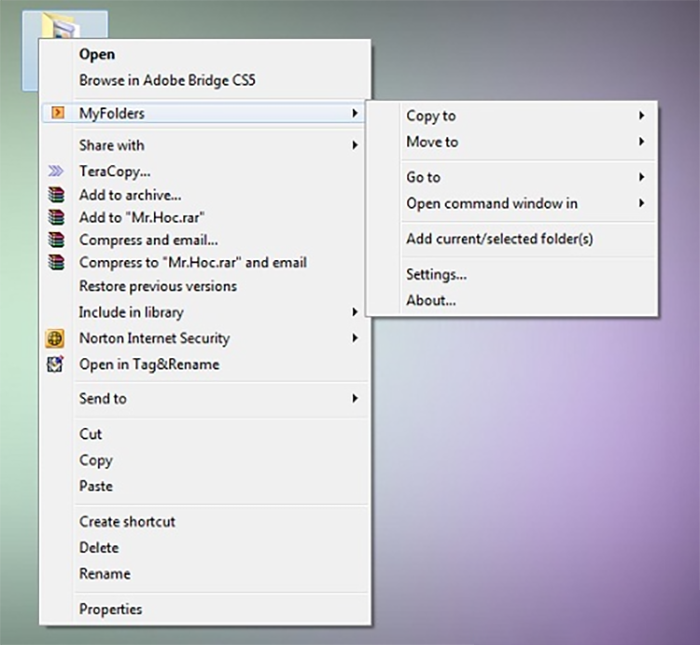700x645 pixels.
Task: Choose Delete from the context menu
Action: click(x=205, y=547)
